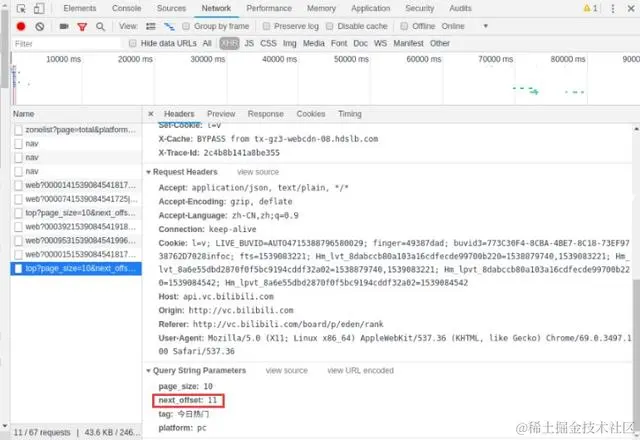Open the Audits tab

click(x=460, y=8)
